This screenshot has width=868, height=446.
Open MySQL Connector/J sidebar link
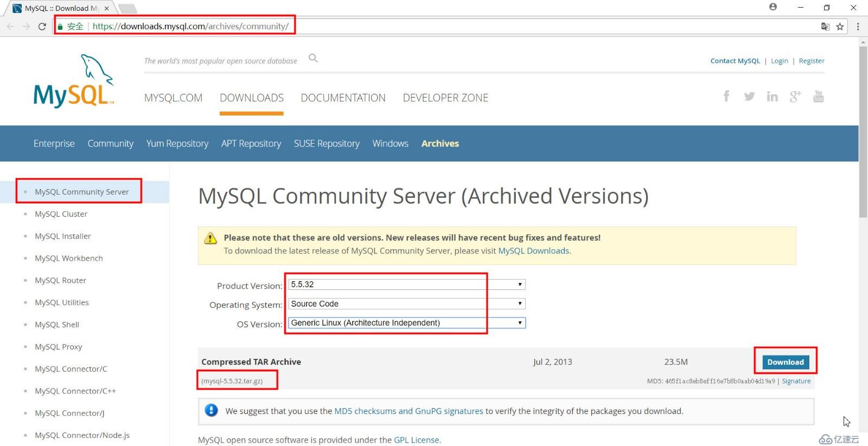pos(69,413)
